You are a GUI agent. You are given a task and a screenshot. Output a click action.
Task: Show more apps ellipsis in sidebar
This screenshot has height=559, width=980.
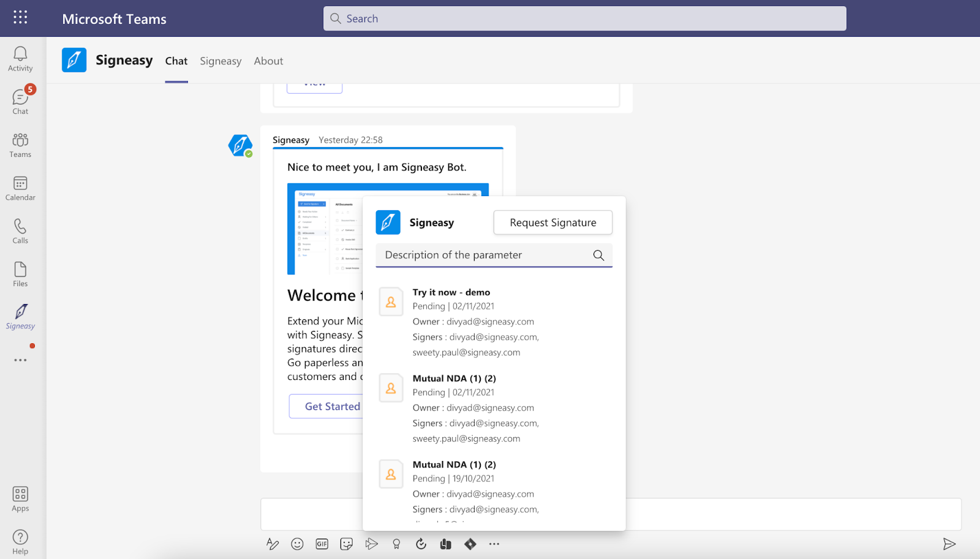(20, 360)
